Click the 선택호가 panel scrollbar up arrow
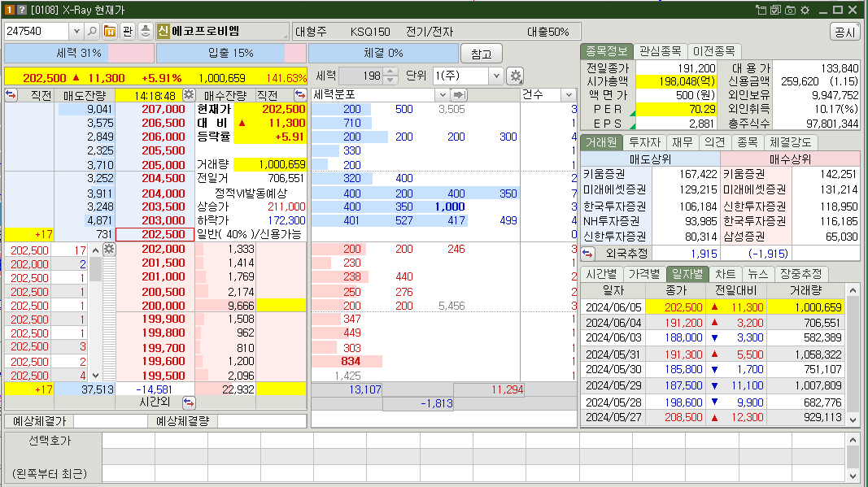The width and height of the screenshot is (868, 487). pyautogui.click(x=853, y=440)
